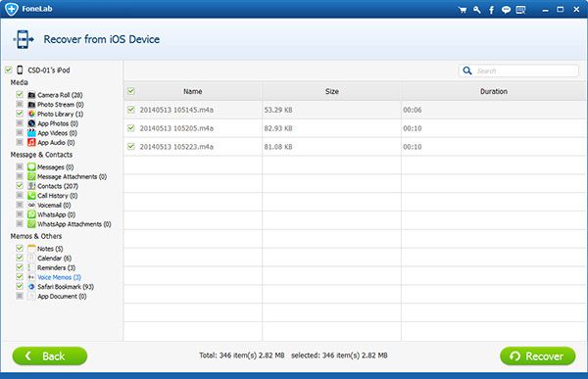Viewport: 588px width, 379px height.
Task: Click the WhatsApp Attachments icon
Action: click(31, 224)
